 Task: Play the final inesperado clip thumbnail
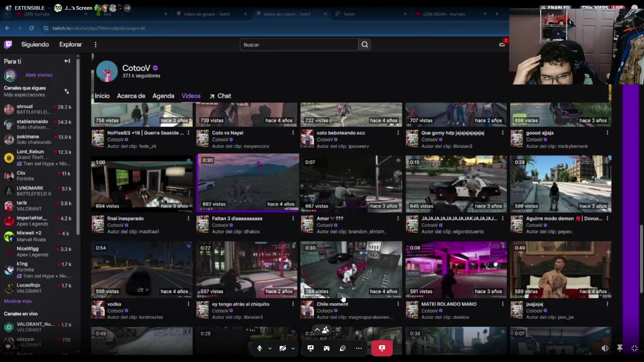pos(142,184)
